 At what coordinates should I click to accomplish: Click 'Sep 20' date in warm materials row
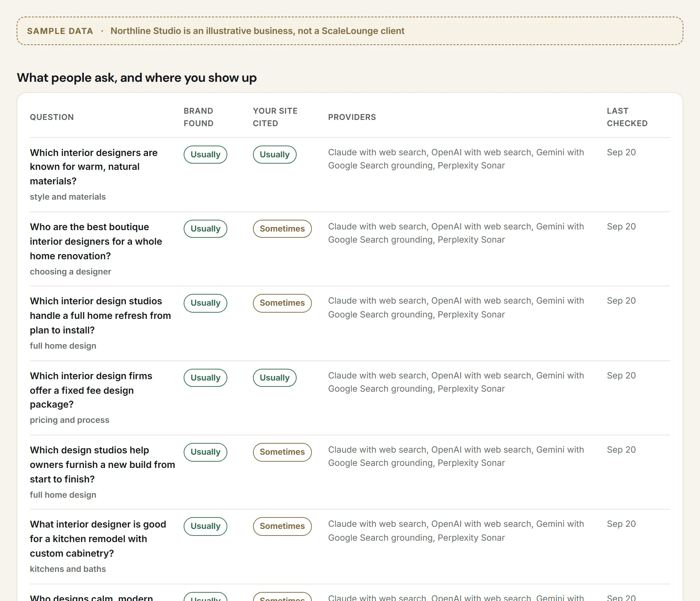point(621,153)
